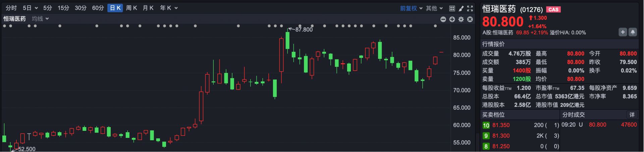Add 恒瑞医药 to watchlist with plus button
This screenshot has width=644, height=152.
623,32
